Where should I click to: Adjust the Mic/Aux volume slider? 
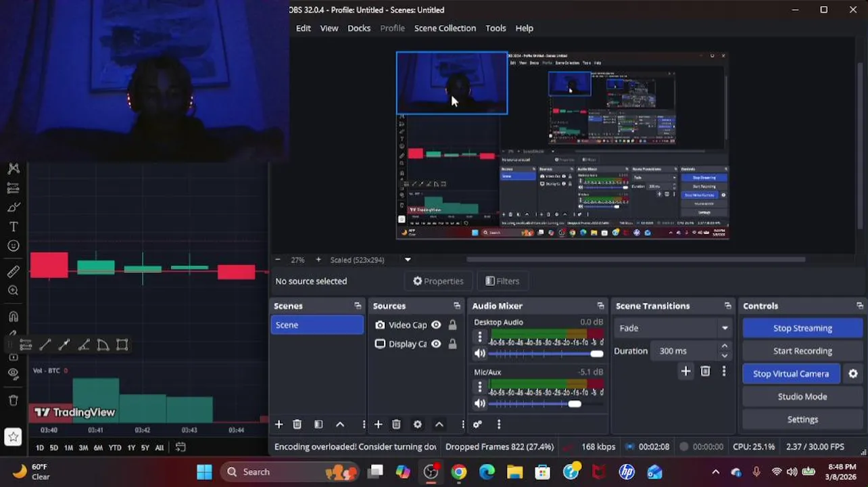coord(546,404)
